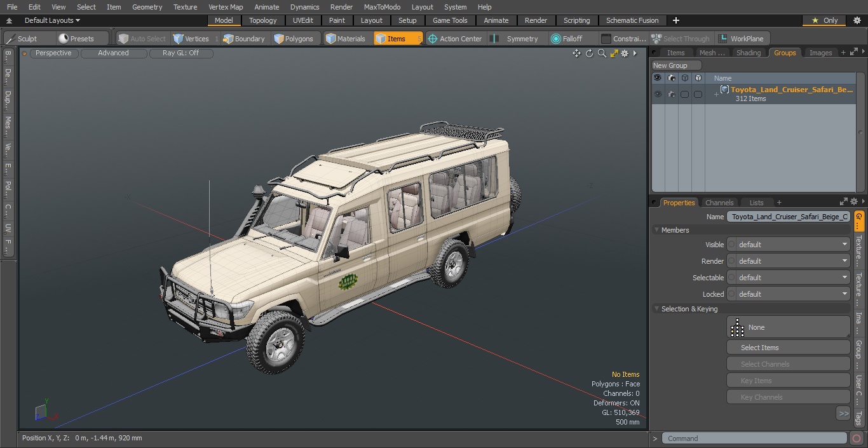Open the User C... vertical side tab
868x448 pixels.
tap(858, 389)
